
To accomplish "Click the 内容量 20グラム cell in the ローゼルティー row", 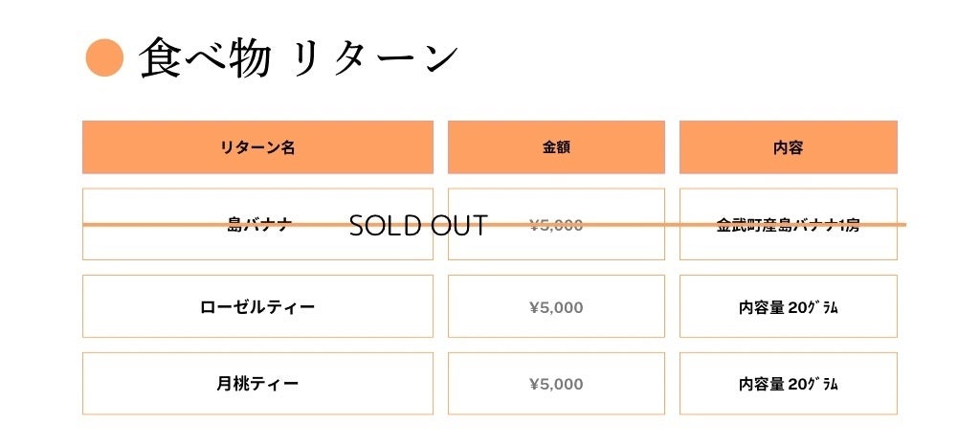I will (x=788, y=307).
